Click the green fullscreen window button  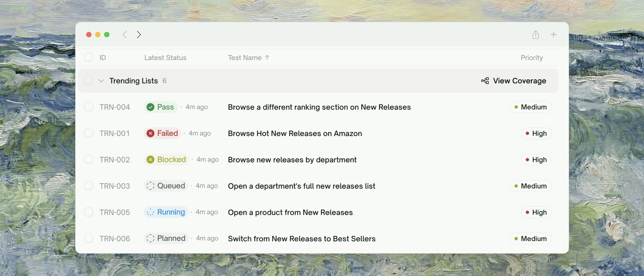107,35
